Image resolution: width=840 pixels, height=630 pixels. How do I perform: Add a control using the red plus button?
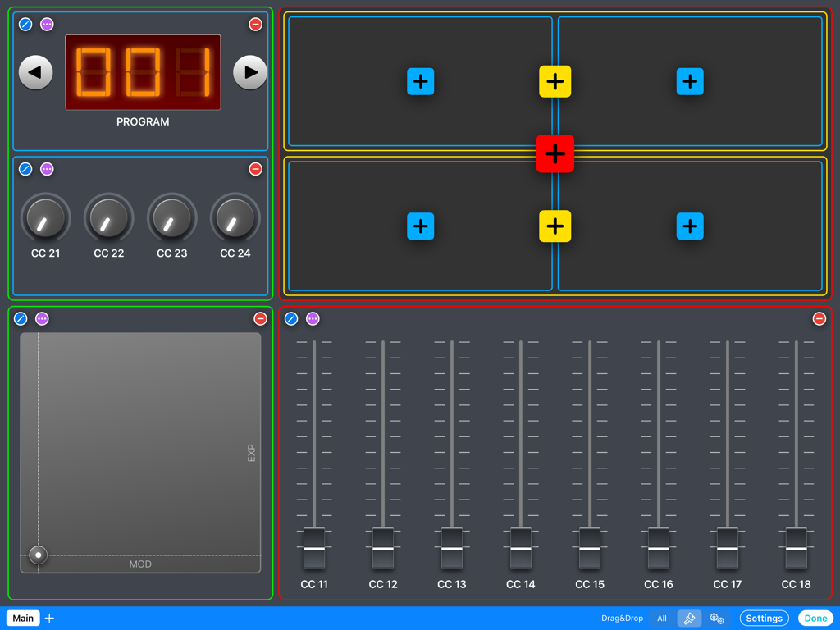(x=555, y=154)
